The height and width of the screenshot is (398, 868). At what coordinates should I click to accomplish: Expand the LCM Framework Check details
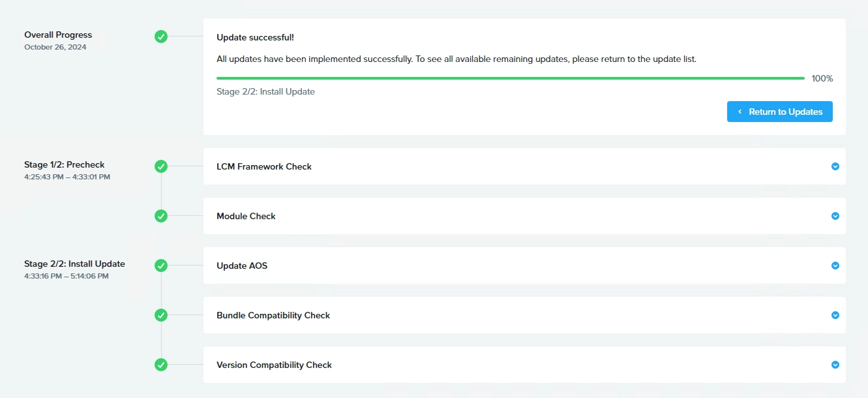pyautogui.click(x=835, y=166)
